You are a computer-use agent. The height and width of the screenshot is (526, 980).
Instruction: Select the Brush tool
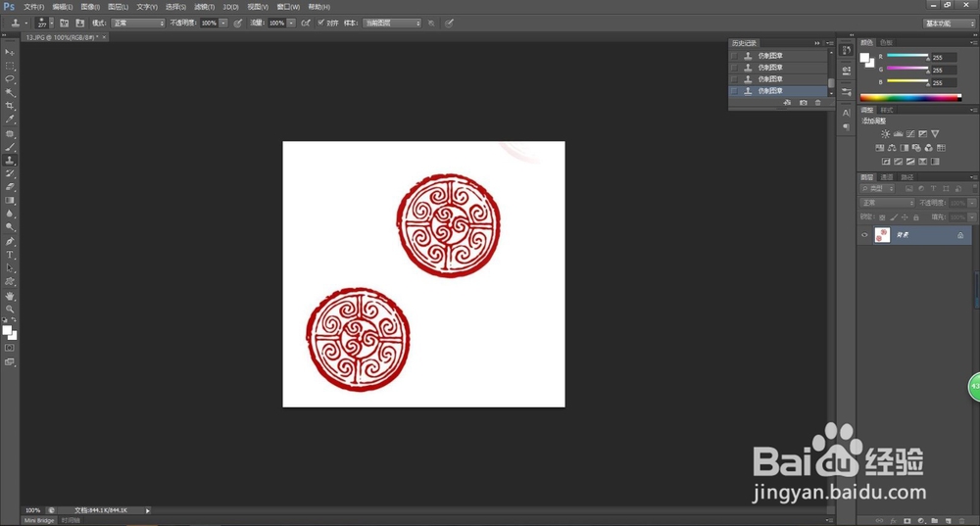coord(10,147)
